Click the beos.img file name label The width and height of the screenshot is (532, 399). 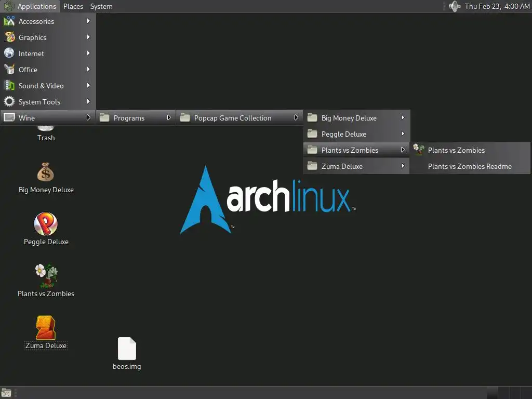[x=127, y=366]
